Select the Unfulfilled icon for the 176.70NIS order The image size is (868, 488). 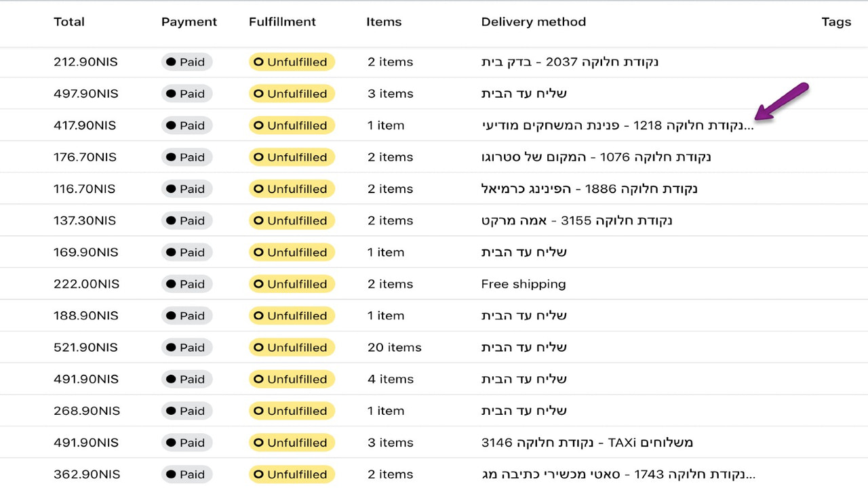259,157
